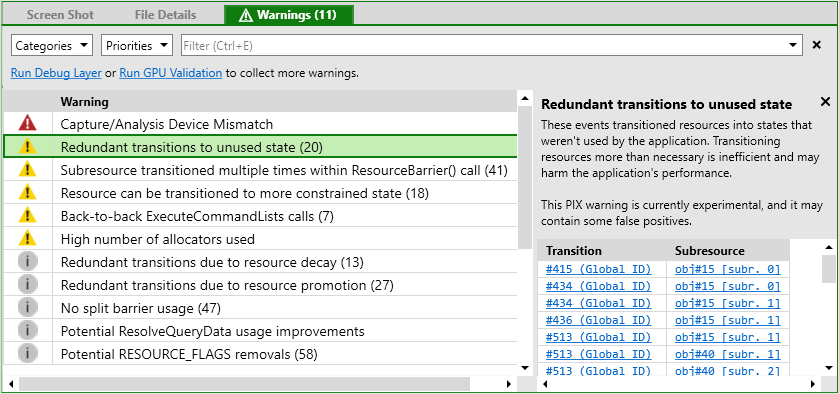Select High number of allocators used row
Screen dimensions: 839x394
[260, 239]
